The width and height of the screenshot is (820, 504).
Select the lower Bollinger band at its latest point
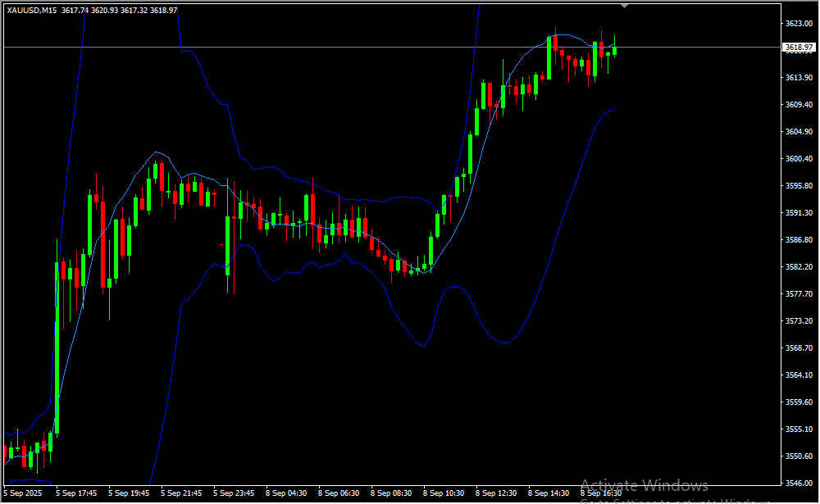(x=612, y=111)
